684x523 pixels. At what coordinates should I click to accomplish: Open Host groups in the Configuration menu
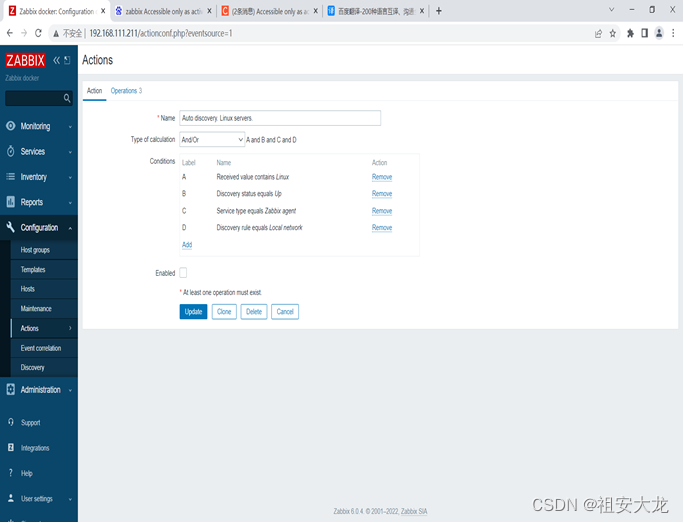pos(35,250)
